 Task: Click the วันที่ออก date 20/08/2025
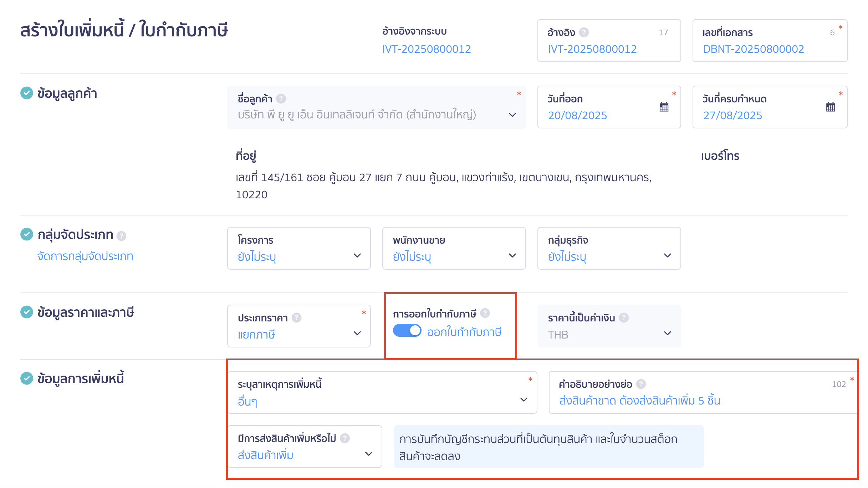[577, 115]
